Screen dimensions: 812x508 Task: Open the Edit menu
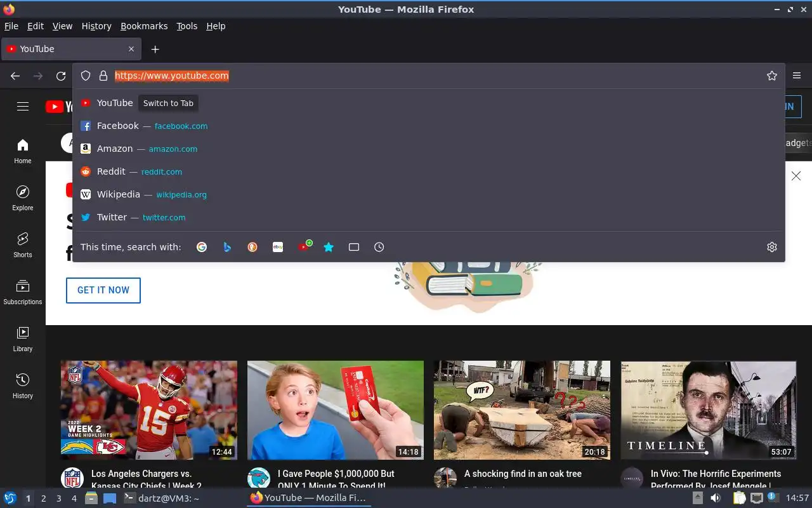(36, 26)
